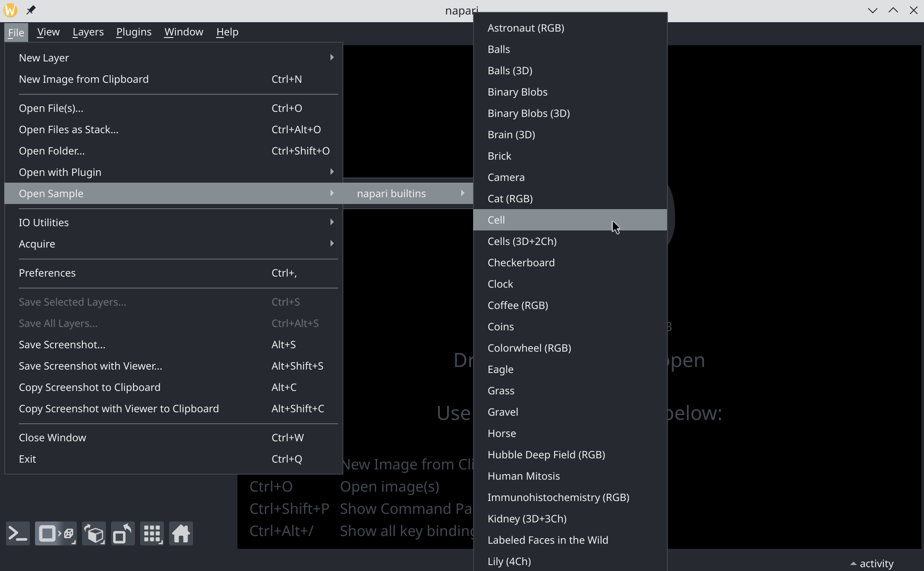Open the View menu
Viewport: 924px width, 571px height.
point(47,32)
